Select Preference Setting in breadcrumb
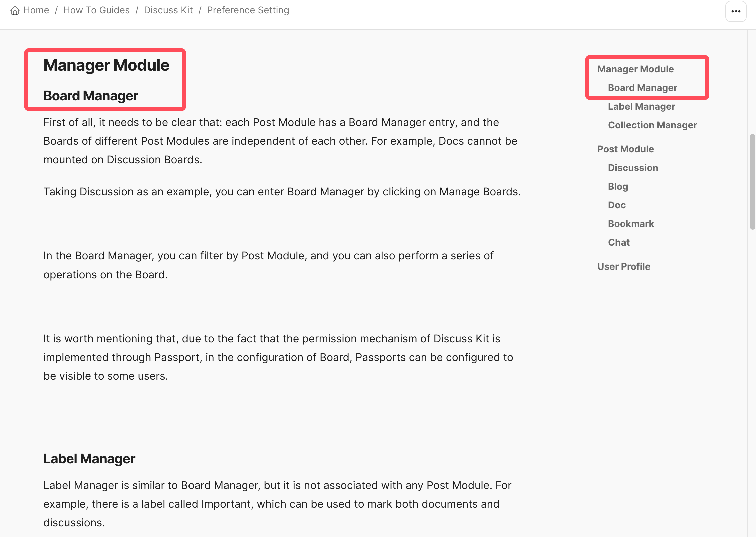This screenshot has width=756, height=537. pos(248,10)
